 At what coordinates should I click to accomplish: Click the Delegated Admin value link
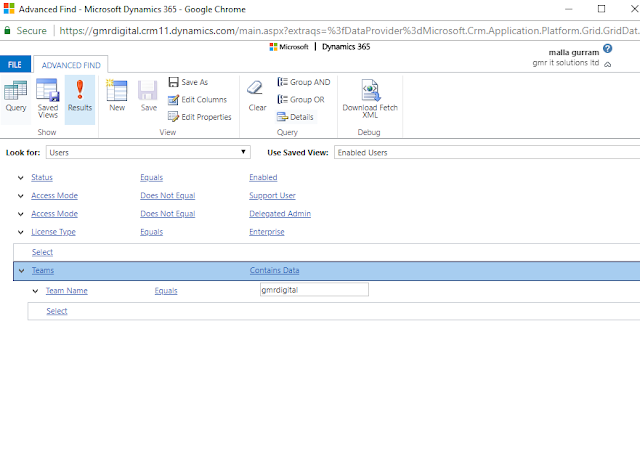point(280,213)
